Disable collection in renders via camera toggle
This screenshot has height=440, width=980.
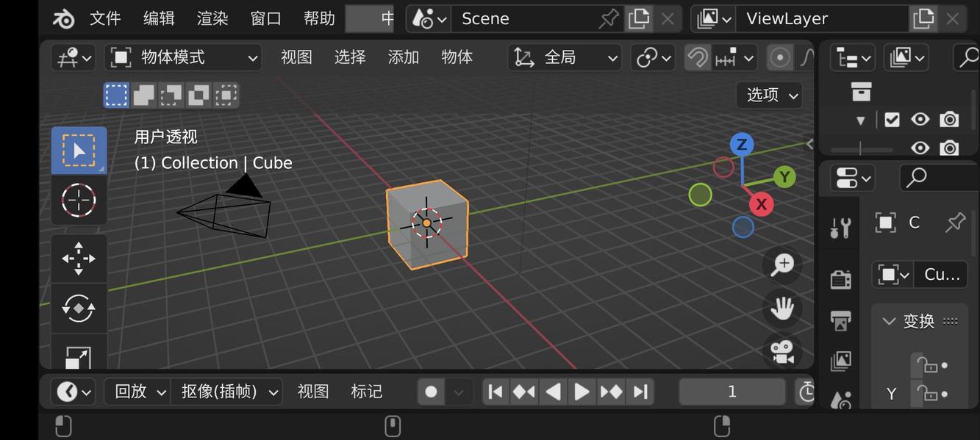(948, 119)
